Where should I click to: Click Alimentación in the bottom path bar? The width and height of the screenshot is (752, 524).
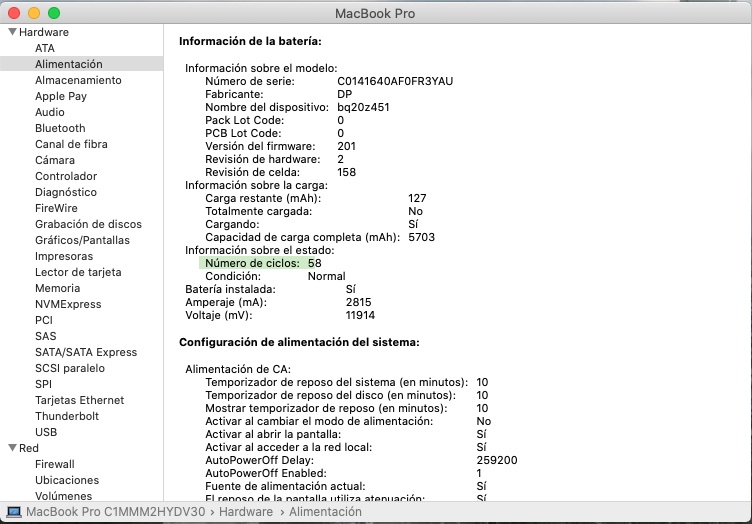point(326,511)
